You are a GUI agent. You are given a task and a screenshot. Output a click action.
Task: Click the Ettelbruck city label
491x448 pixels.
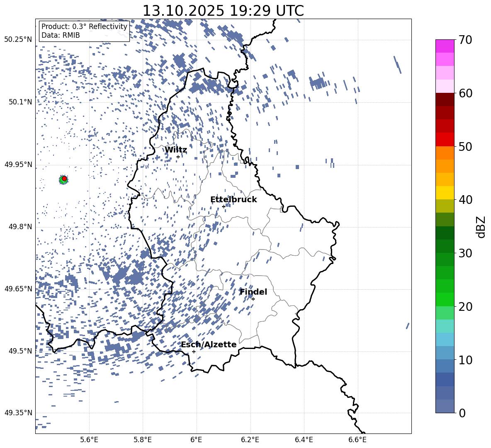pos(233,200)
